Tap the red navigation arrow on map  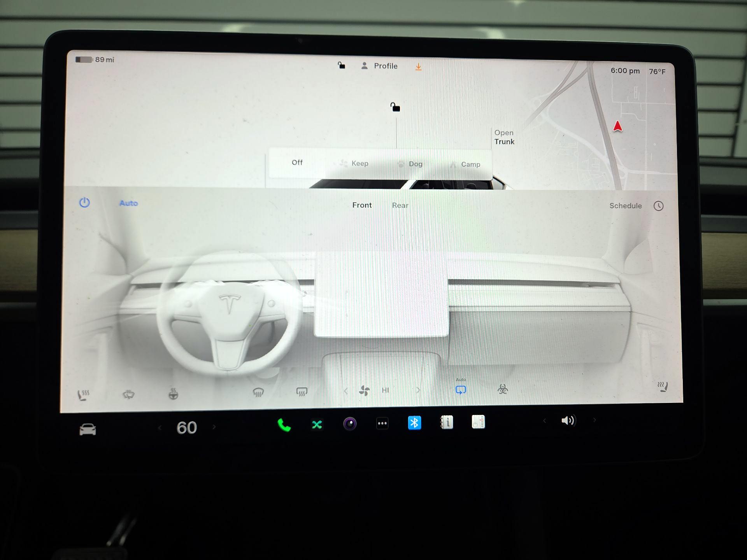[617, 126]
